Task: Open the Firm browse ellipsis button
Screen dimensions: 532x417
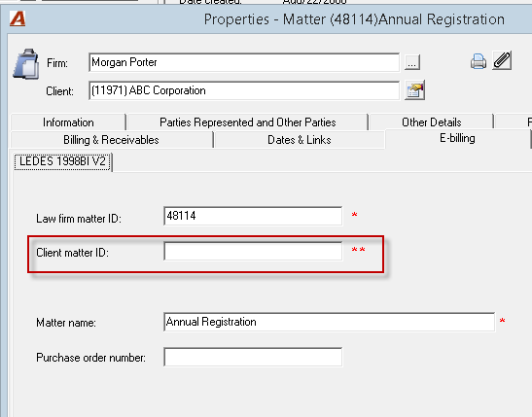Action: click(412, 62)
